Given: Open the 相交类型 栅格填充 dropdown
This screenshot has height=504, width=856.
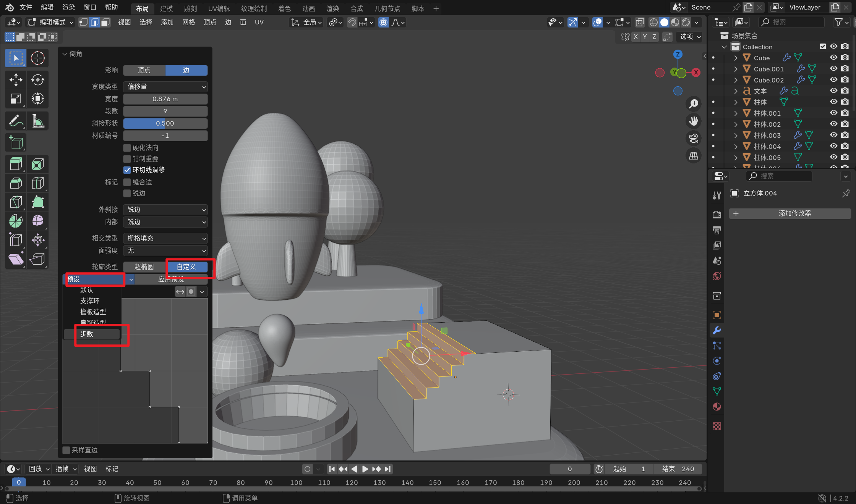Looking at the screenshot, I should point(165,238).
